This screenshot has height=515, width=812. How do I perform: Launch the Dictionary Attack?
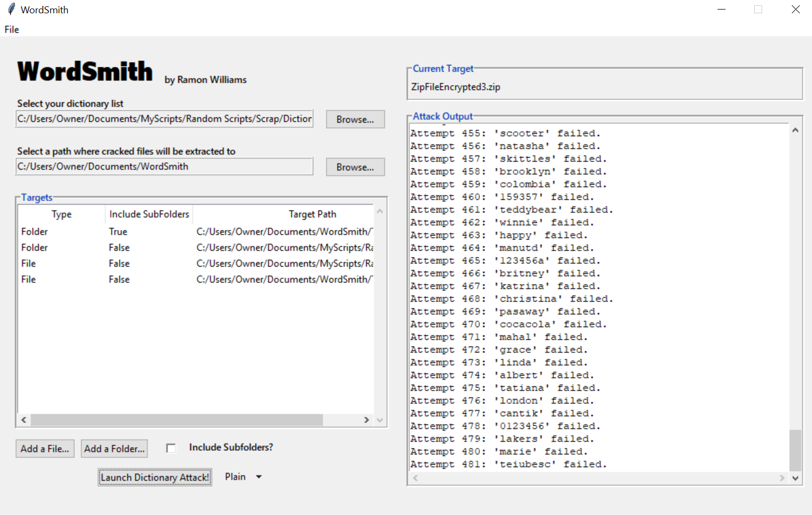pyautogui.click(x=155, y=477)
